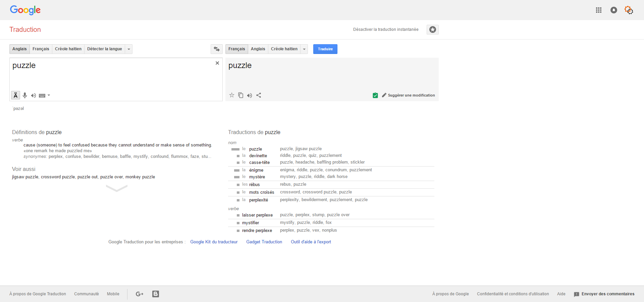The width and height of the screenshot is (644, 302).
Task: Swap source and target languages
Action: [217, 49]
